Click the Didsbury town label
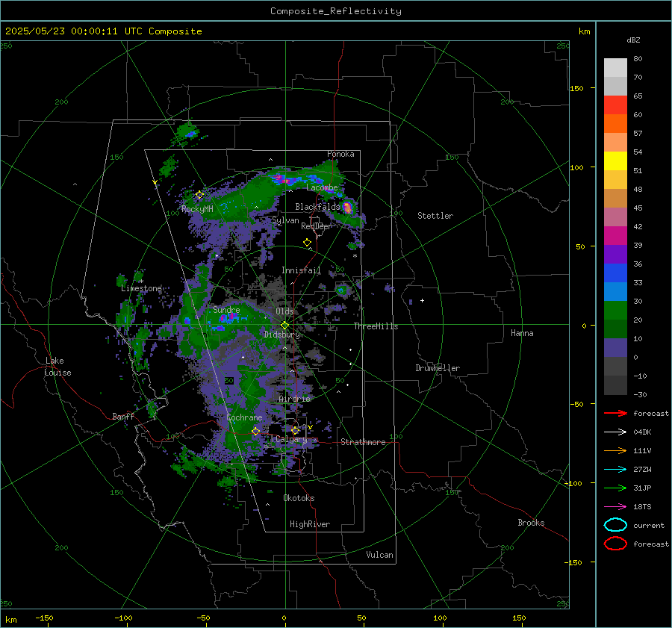 click(281, 335)
